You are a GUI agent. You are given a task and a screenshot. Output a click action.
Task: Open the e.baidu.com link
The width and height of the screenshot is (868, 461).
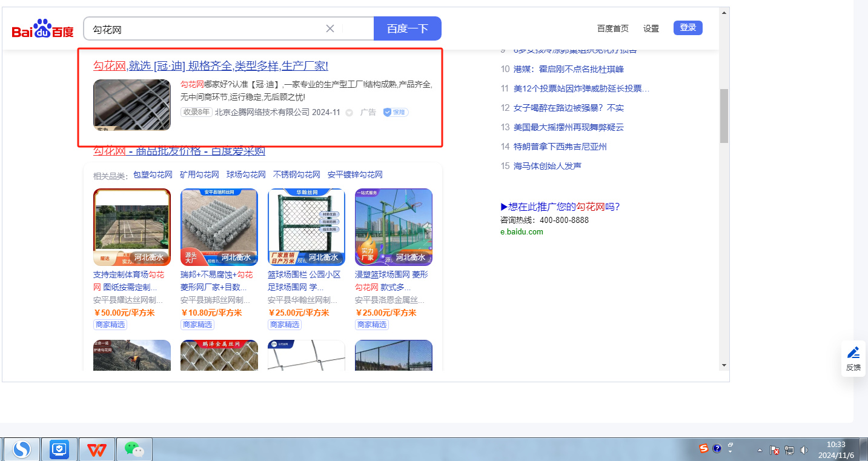[522, 231]
